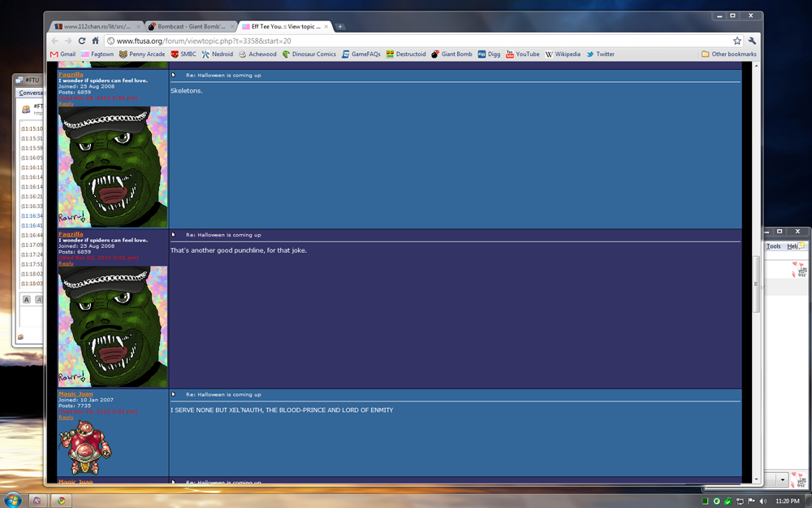Click the volume speaker tray icon

[762, 501]
